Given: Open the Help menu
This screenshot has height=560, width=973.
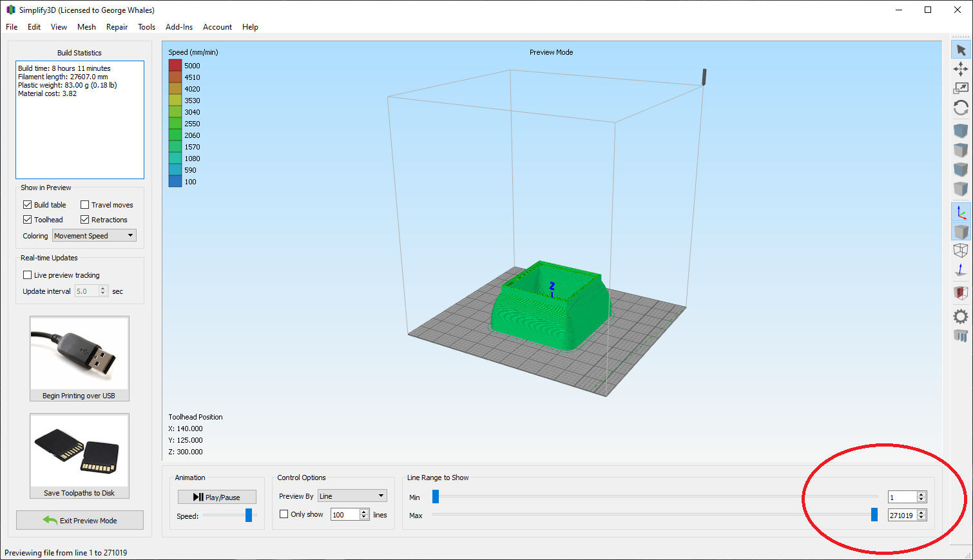Looking at the screenshot, I should click(x=250, y=27).
